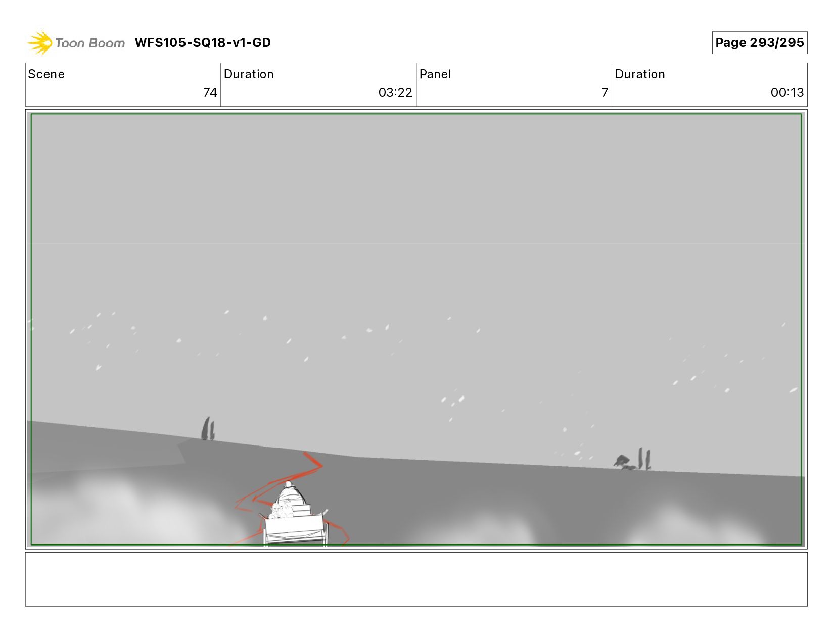834x644 pixels.
Task: Select the WFS105-SQ18-v1-GD title text
Action: tap(203, 43)
